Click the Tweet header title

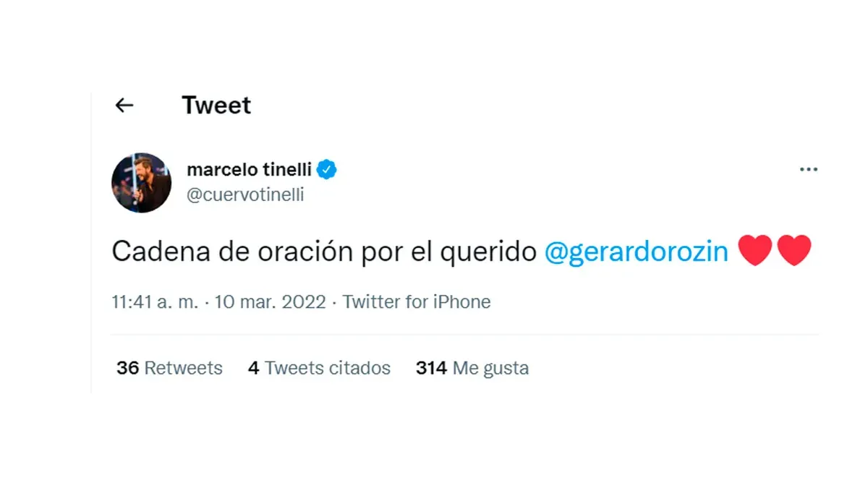pos(216,106)
